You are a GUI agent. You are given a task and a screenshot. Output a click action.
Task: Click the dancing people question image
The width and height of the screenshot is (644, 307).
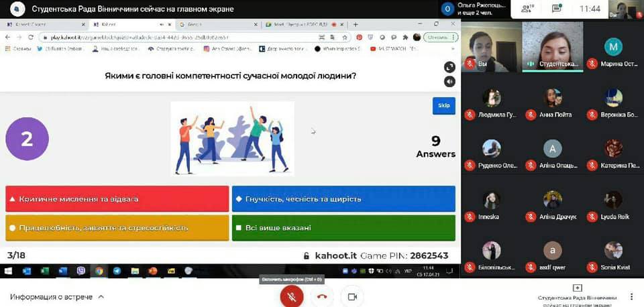(x=233, y=139)
